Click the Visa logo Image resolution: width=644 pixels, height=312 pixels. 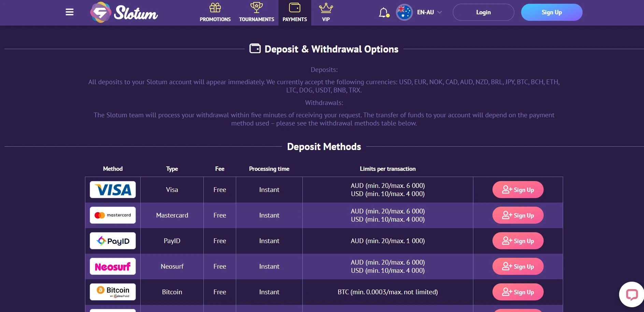[x=113, y=190]
